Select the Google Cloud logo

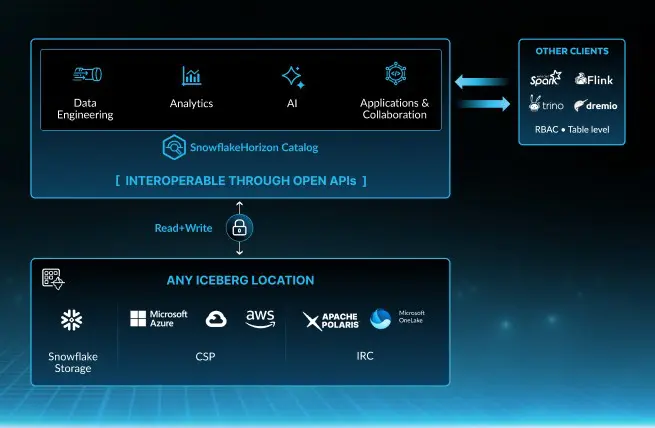pyautogui.click(x=216, y=320)
